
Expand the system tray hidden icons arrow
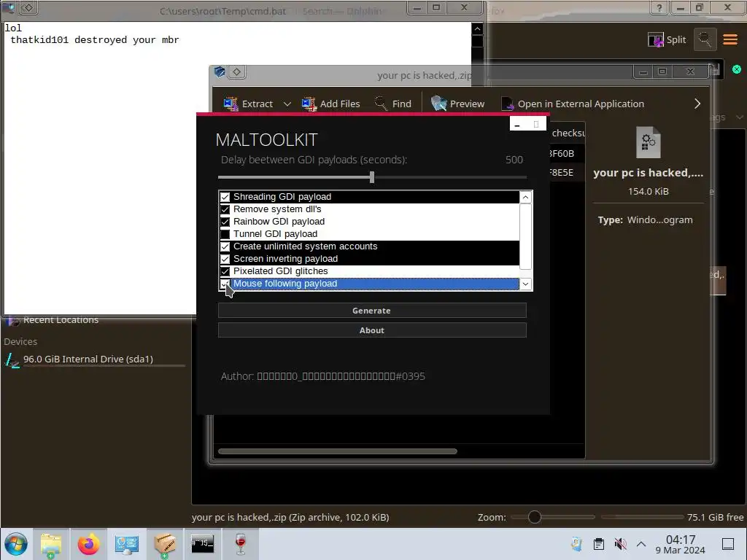641,544
